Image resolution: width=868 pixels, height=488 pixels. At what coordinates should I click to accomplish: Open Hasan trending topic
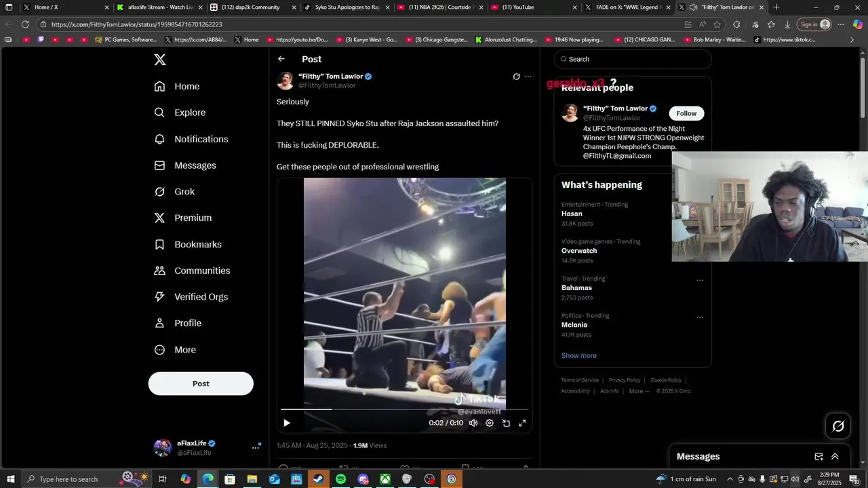click(572, 213)
